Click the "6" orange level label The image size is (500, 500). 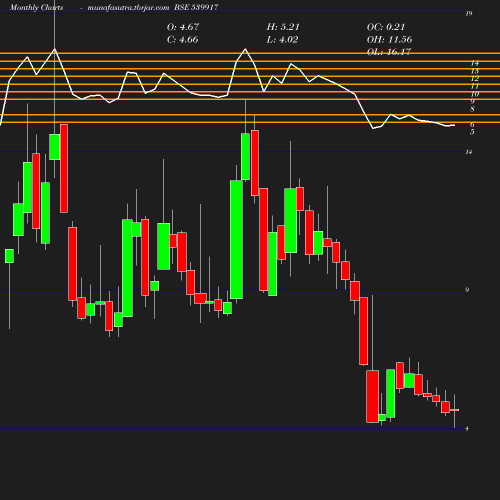click(x=472, y=125)
